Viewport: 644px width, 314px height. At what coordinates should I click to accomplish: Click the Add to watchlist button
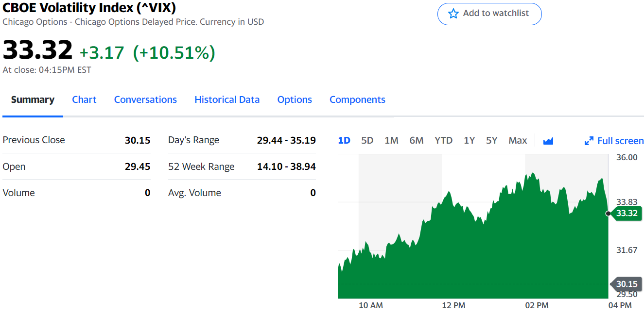[489, 14]
